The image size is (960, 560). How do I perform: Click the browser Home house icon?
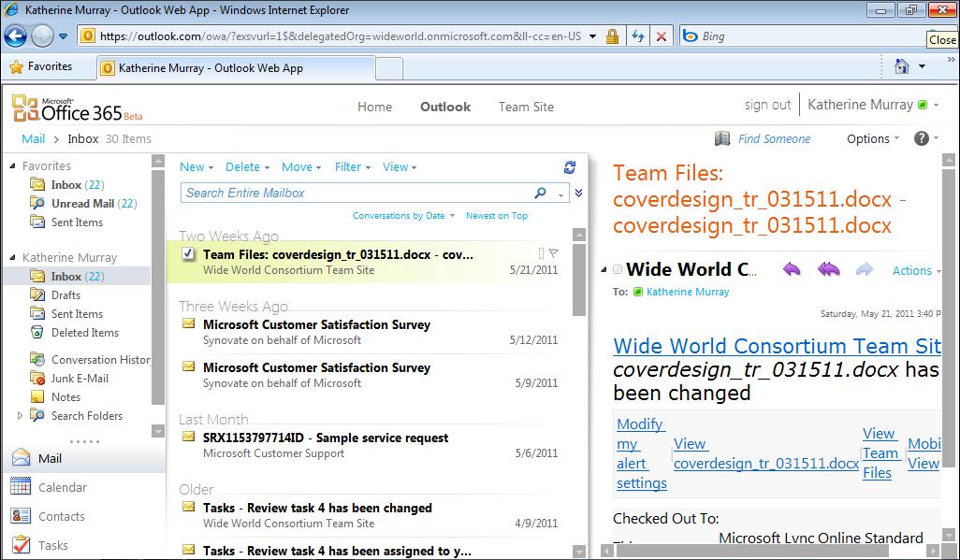tap(902, 66)
